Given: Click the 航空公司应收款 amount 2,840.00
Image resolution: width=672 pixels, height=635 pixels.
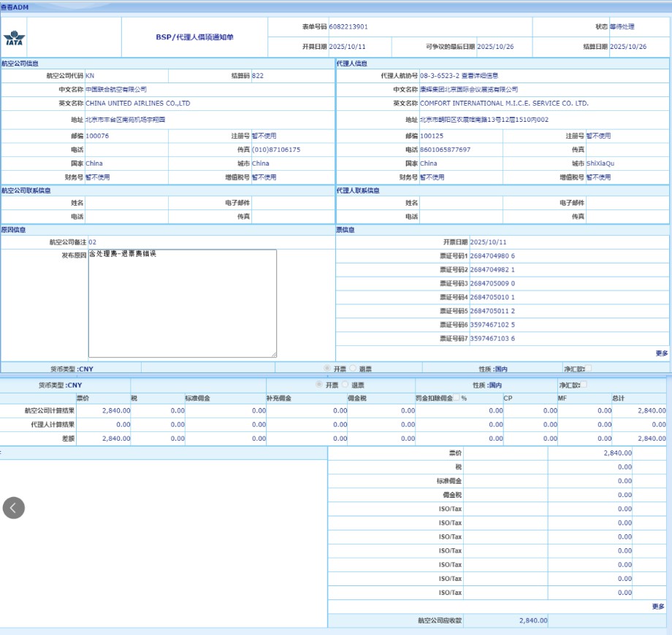Looking at the screenshot, I should point(532,620).
